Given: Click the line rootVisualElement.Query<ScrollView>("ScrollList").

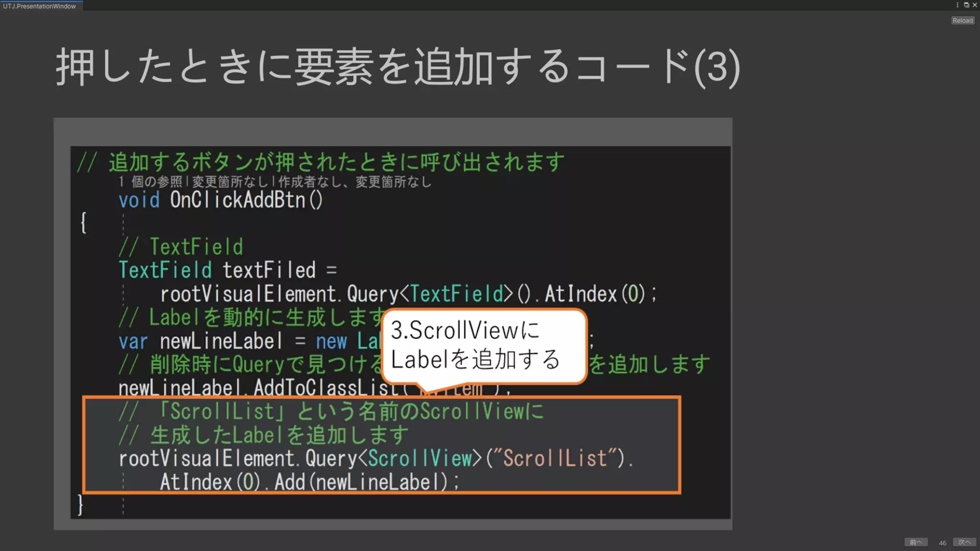Looking at the screenshot, I should point(376,458).
